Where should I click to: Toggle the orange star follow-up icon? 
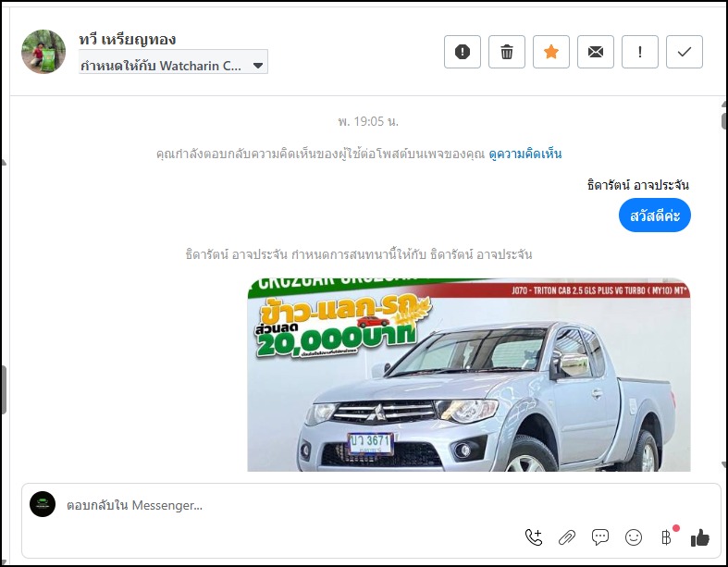pyautogui.click(x=550, y=52)
